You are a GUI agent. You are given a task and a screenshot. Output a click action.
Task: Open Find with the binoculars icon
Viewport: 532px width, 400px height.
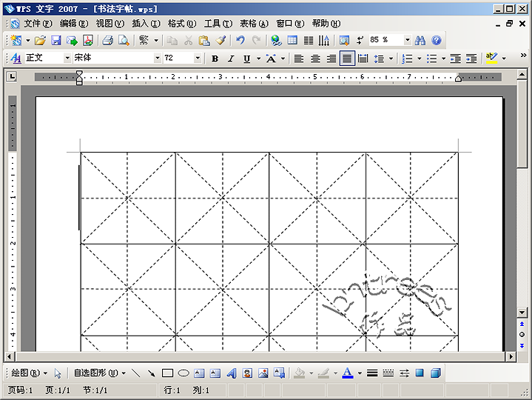coord(420,41)
